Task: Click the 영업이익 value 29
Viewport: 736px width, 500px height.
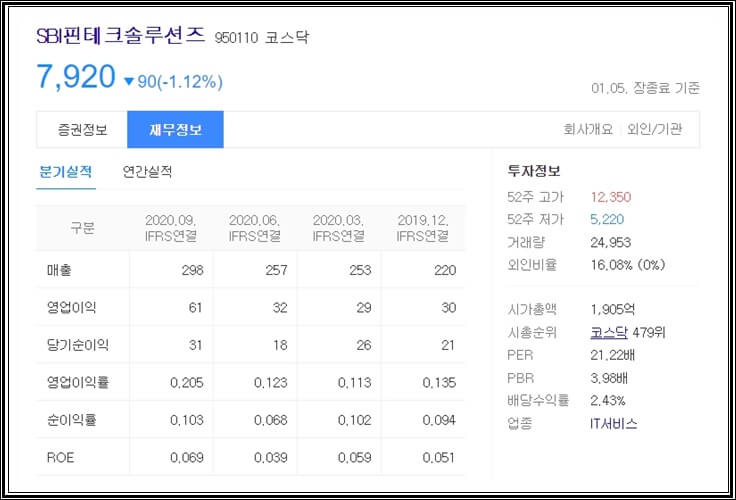Action: click(x=364, y=308)
